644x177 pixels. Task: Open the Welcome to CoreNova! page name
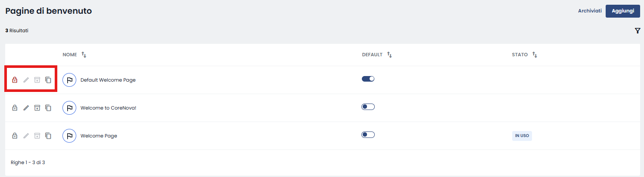[108, 108]
